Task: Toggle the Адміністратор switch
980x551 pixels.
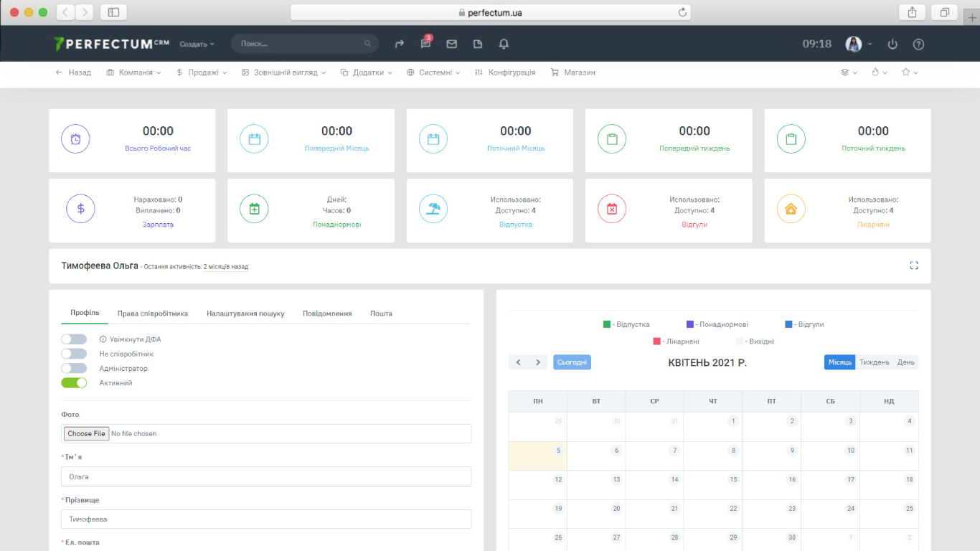Action: (x=74, y=368)
